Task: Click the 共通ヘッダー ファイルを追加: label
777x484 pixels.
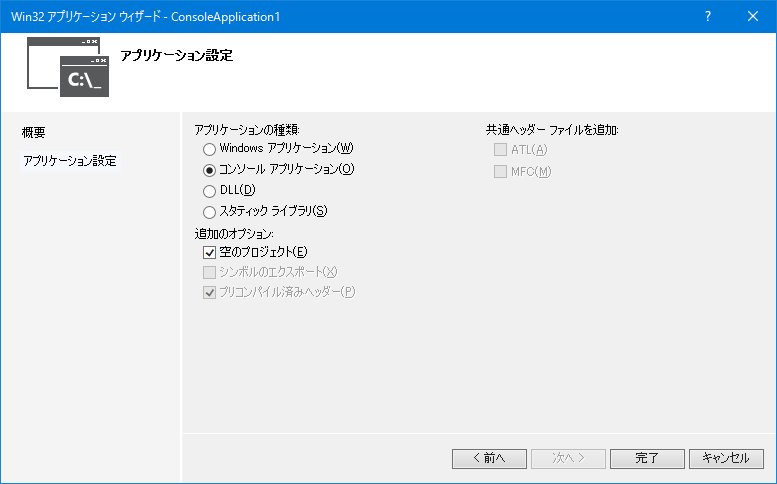Action: coord(552,130)
